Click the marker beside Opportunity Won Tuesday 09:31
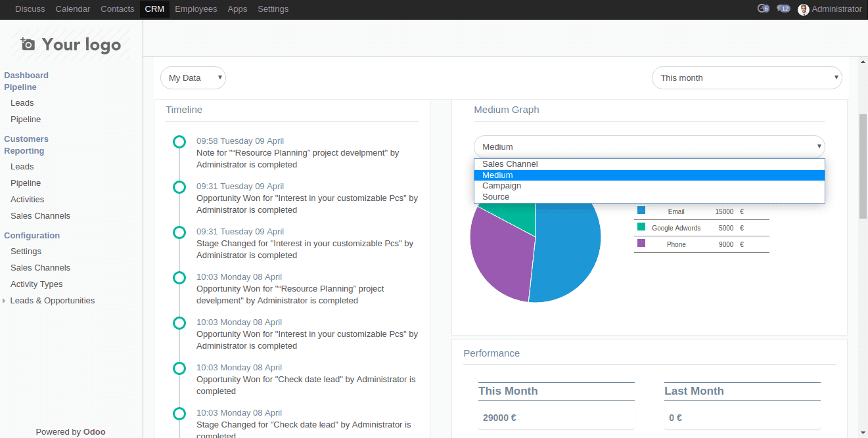The height and width of the screenshot is (438, 868). click(x=179, y=186)
